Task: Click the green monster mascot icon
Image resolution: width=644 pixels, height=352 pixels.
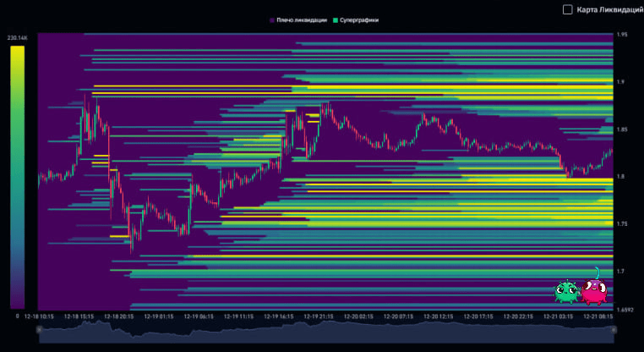Action: click(x=566, y=291)
